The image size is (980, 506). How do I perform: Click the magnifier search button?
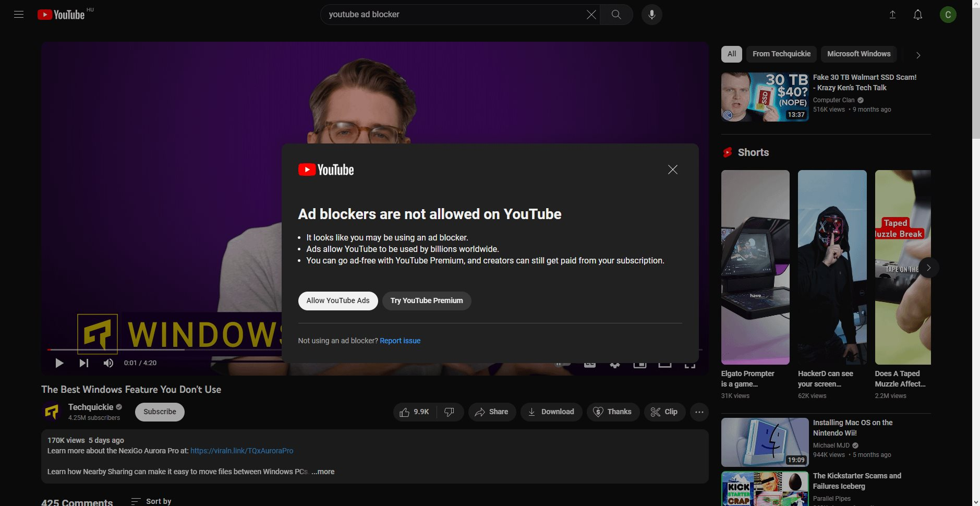(616, 15)
